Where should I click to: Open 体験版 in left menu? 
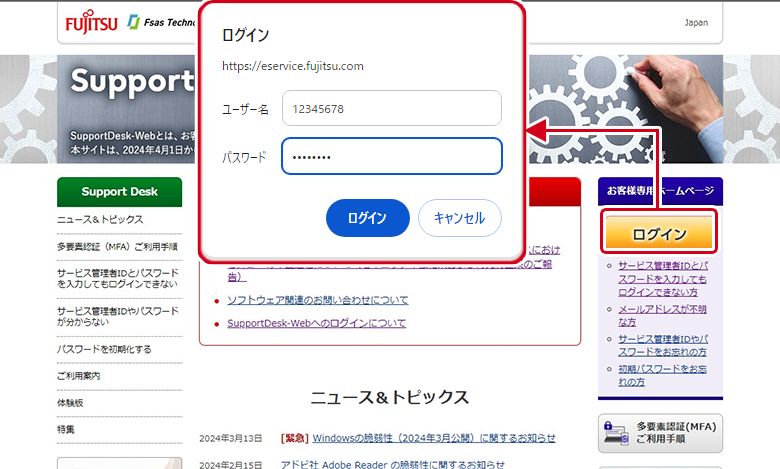coord(70,403)
